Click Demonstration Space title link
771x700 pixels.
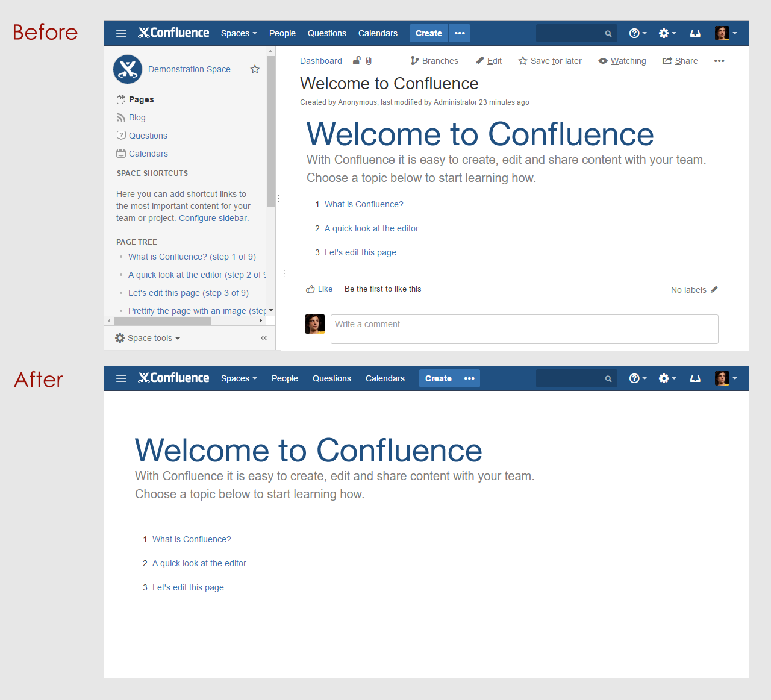189,69
